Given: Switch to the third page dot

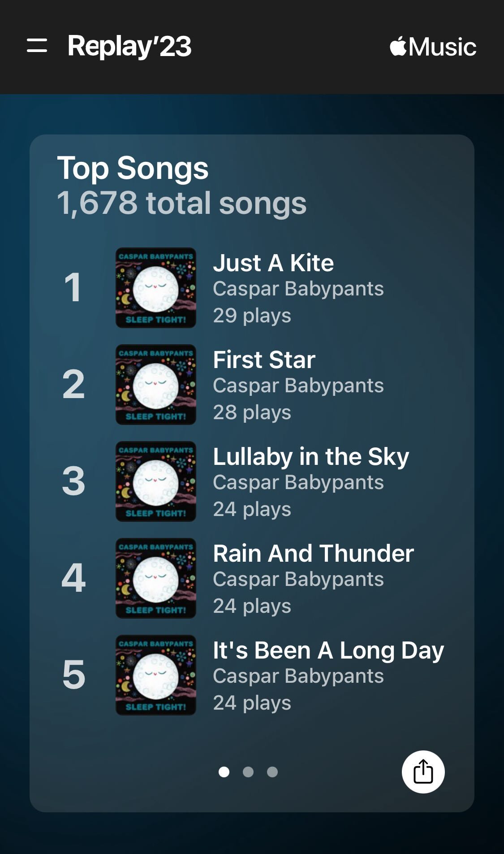Looking at the screenshot, I should click(x=272, y=772).
